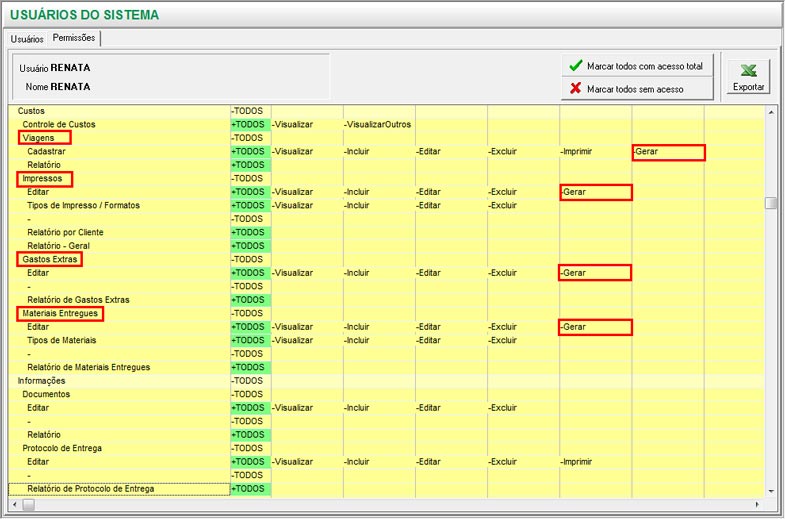Toggle -Editar in Cadastrar row
Screen dimensions: 785x519
(x=451, y=152)
